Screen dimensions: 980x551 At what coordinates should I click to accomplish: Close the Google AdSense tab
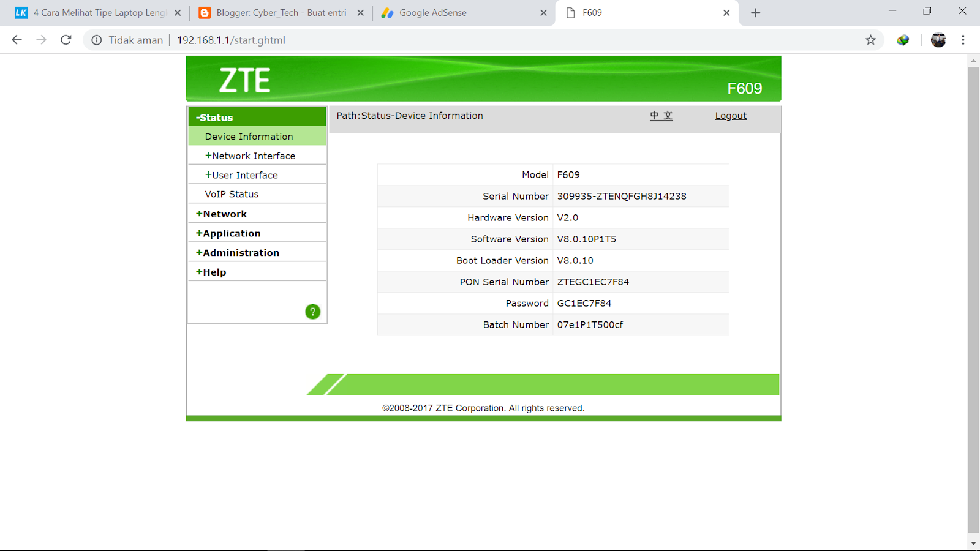543,13
